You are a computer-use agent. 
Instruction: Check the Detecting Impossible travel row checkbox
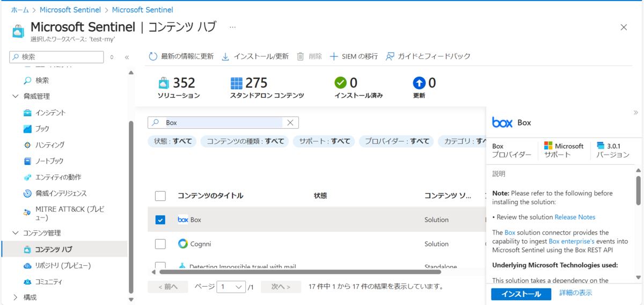pyautogui.click(x=160, y=266)
